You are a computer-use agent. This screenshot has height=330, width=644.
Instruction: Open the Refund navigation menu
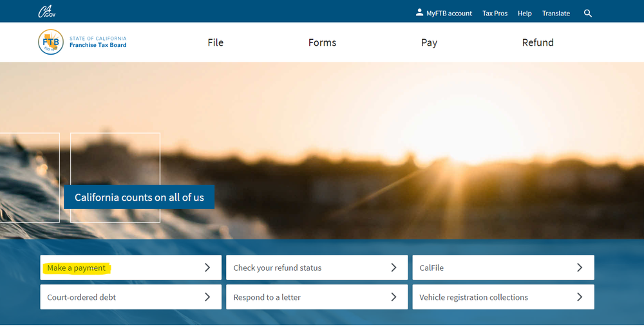(538, 42)
